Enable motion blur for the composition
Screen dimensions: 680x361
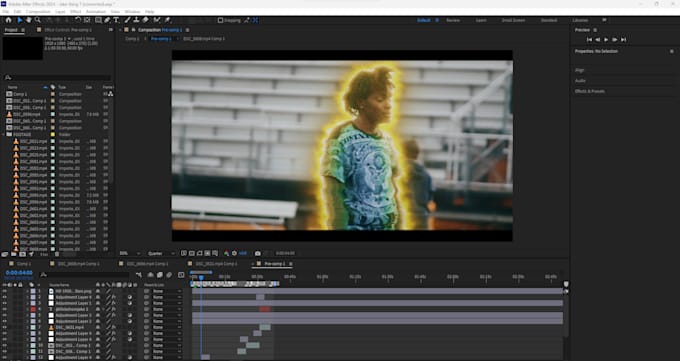169,275
